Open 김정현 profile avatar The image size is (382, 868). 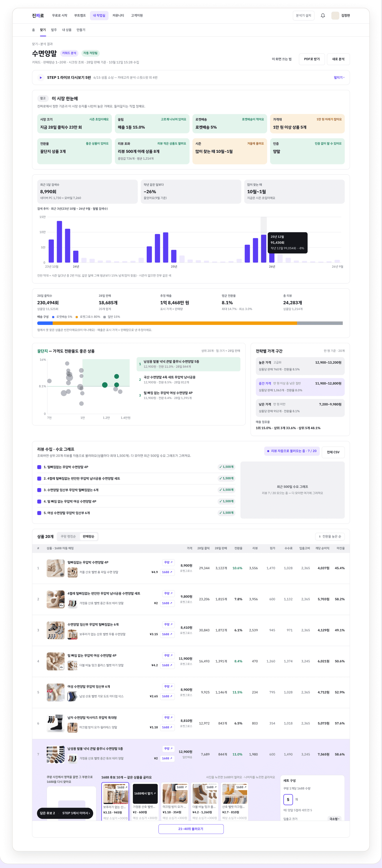point(335,16)
